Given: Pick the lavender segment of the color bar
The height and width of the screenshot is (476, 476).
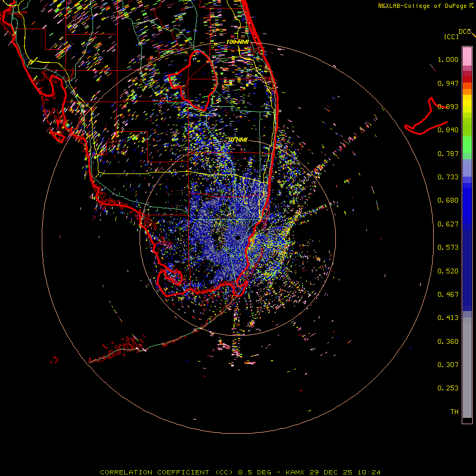Looking at the screenshot, I should (x=467, y=168).
